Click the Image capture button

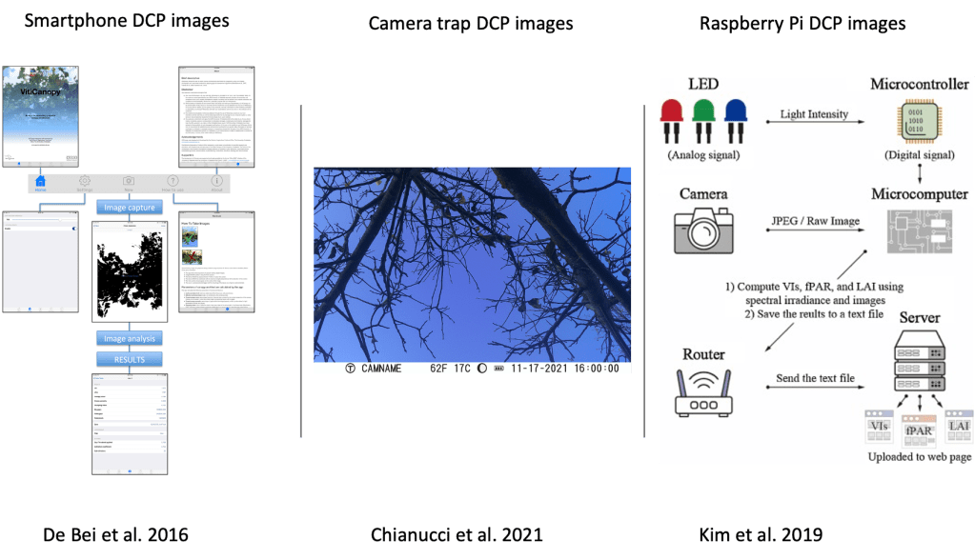(x=129, y=208)
